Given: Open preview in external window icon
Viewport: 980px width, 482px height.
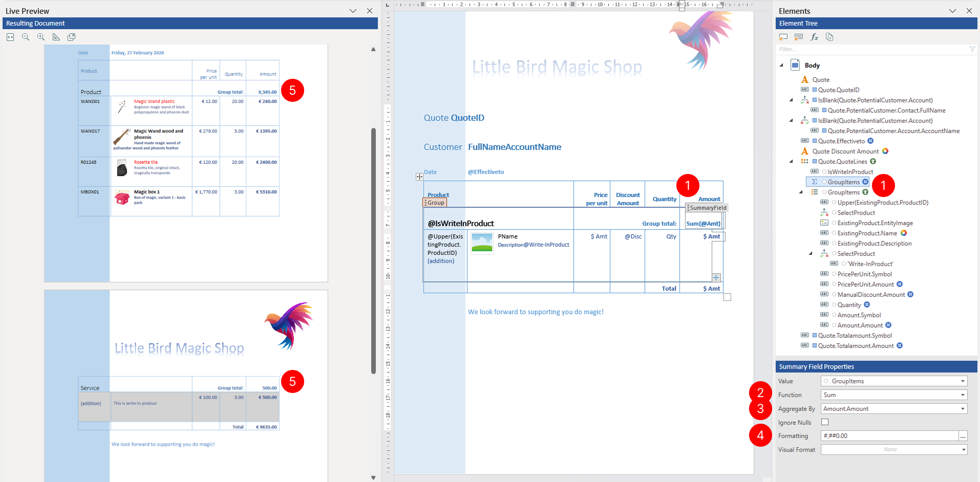Looking at the screenshot, I should tap(72, 37).
